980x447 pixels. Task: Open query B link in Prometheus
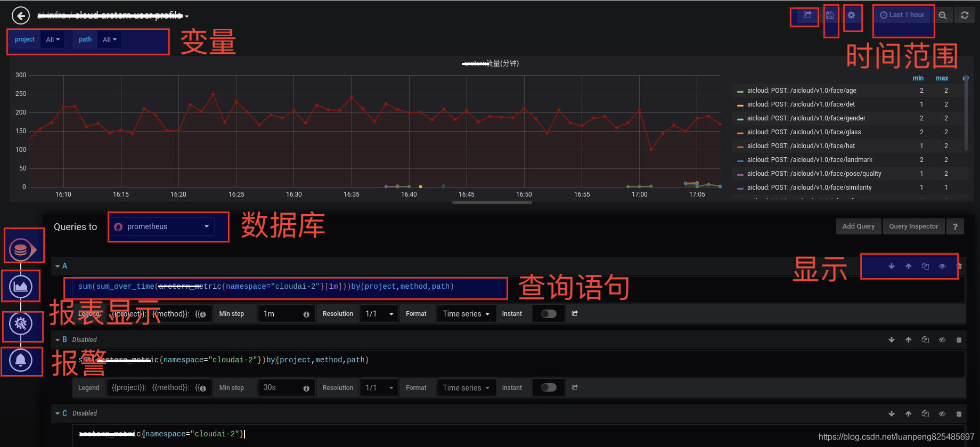tap(575, 388)
